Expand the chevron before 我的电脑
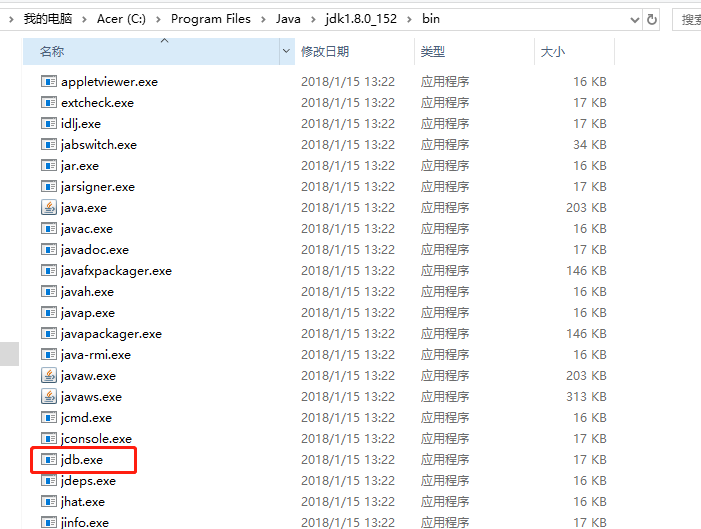Image resolution: width=701 pixels, height=529 pixels. 11,19
